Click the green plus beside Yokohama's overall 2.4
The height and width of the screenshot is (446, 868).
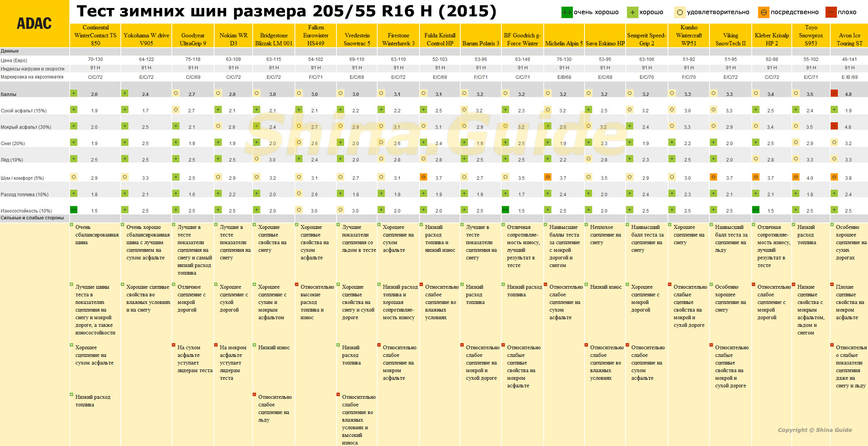click(x=125, y=93)
